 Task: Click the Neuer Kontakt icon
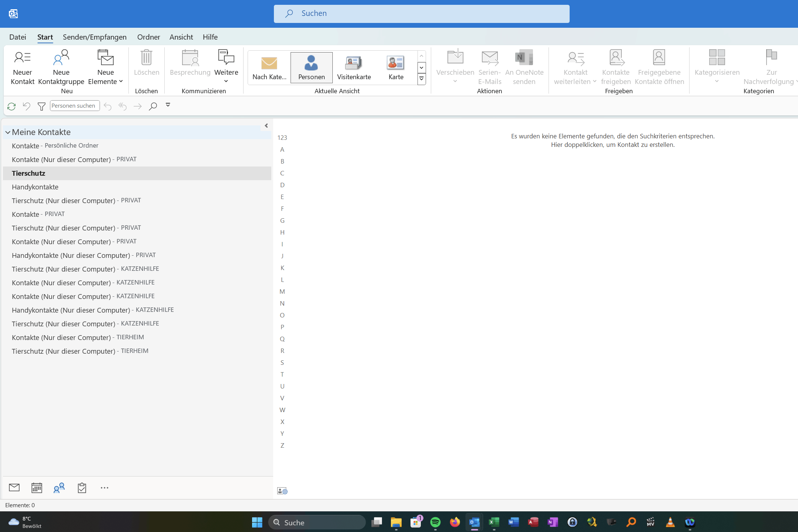[x=22, y=58]
